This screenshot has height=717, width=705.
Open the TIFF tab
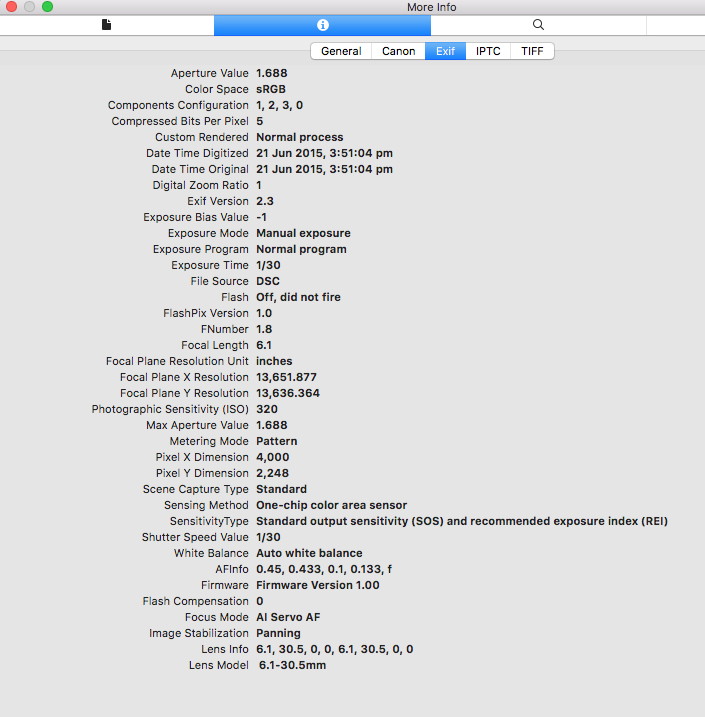tap(532, 51)
